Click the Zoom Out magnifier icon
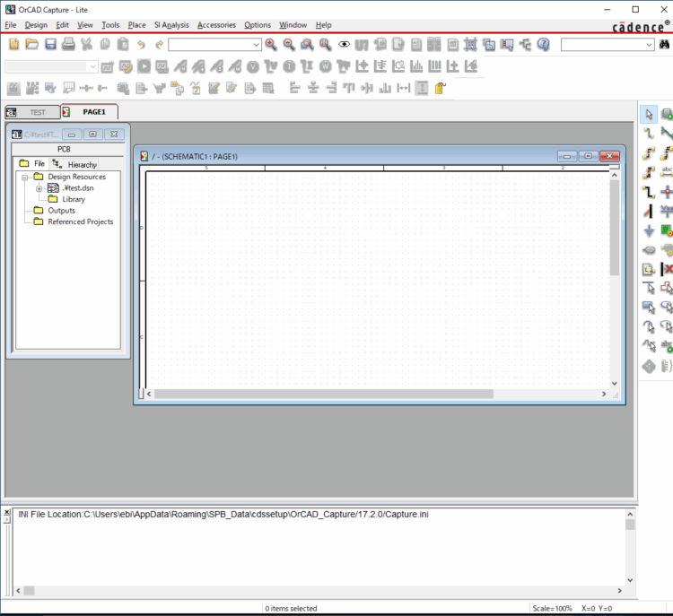The width and height of the screenshot is (673, 616). [x=289, y=44]
